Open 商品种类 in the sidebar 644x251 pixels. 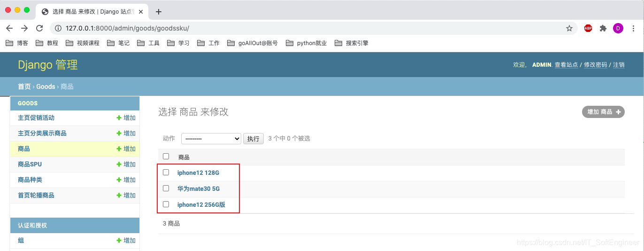tap(30, 180)
